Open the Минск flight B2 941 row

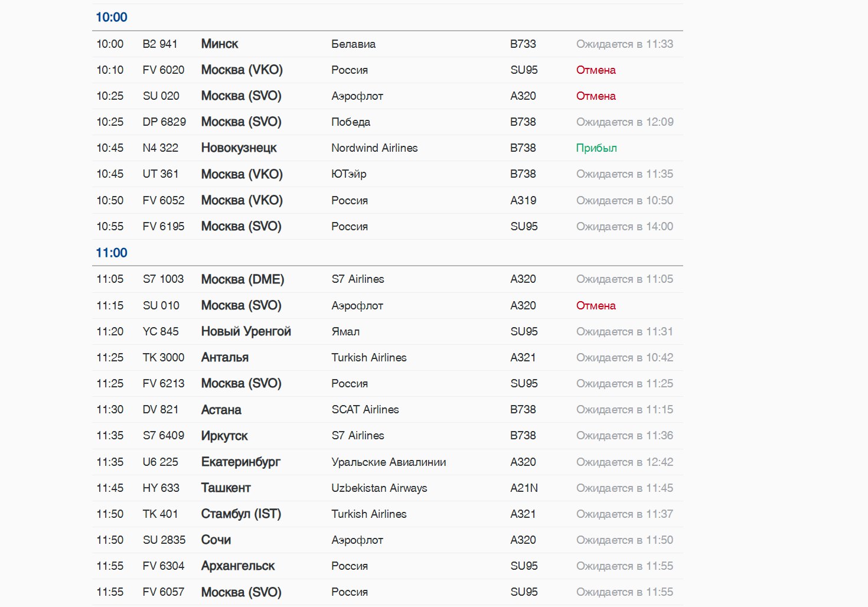387,44
